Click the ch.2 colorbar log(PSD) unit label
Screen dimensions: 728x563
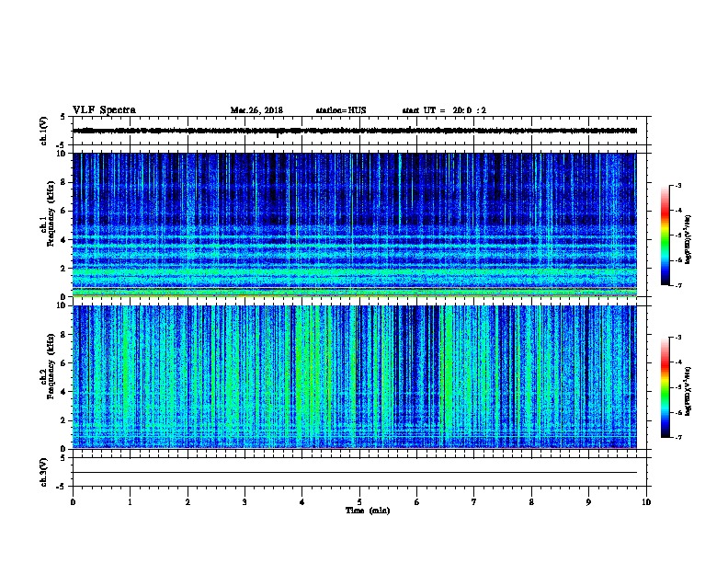tap(688, 391)
